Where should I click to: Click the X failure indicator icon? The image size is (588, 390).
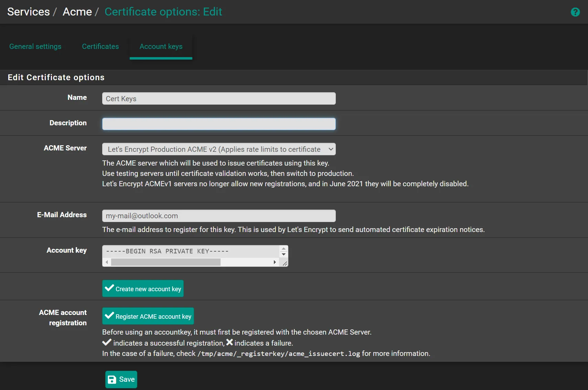[x=229, y=342]
